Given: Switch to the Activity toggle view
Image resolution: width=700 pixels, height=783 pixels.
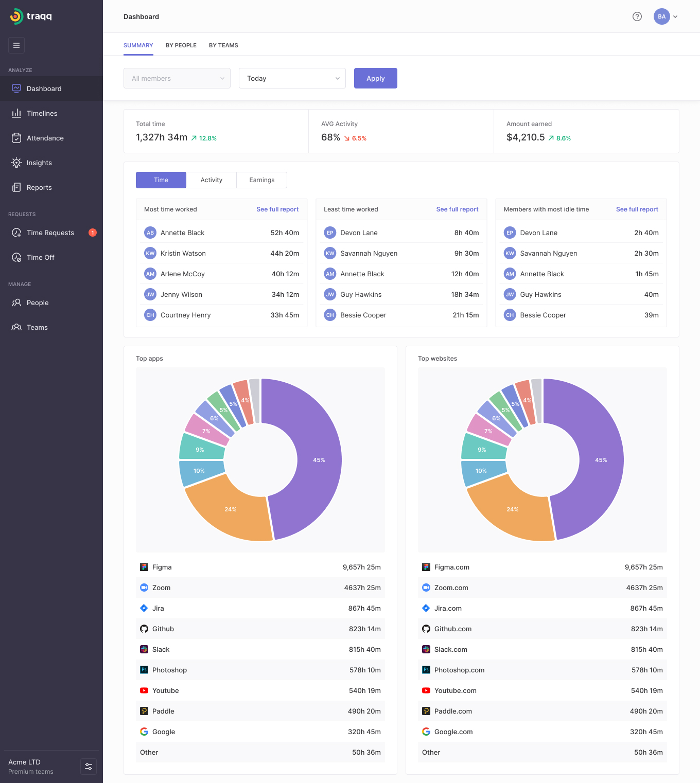Looking at the screenshot, I should click(212, 180).
